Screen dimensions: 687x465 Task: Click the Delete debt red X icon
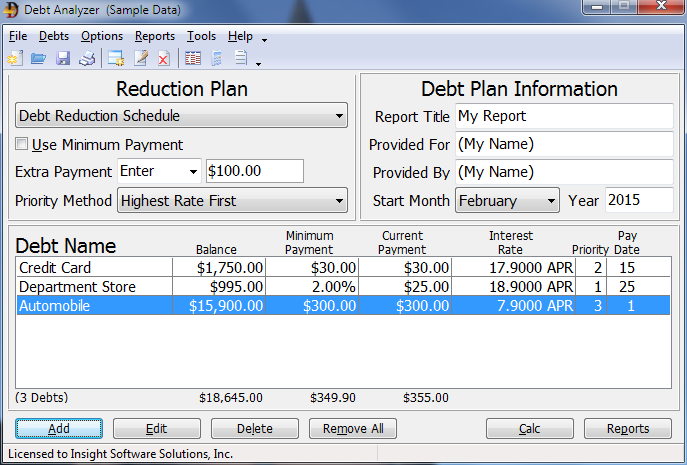click(x=163, y=58)
